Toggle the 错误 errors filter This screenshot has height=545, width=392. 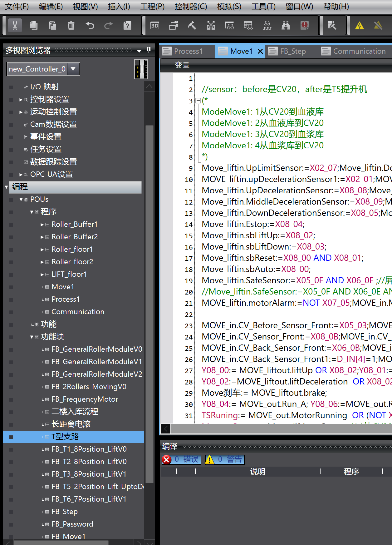click(181, 459)
